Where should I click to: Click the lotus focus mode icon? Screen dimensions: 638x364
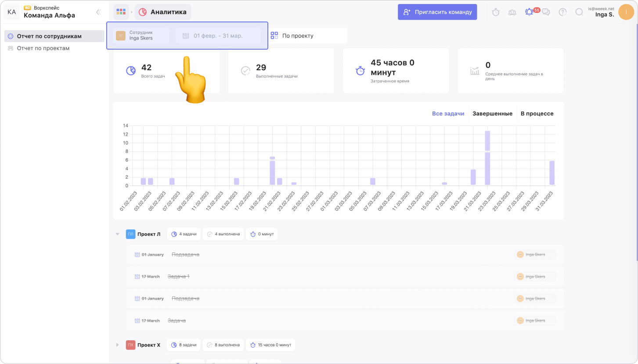click(x=512, y=12)
